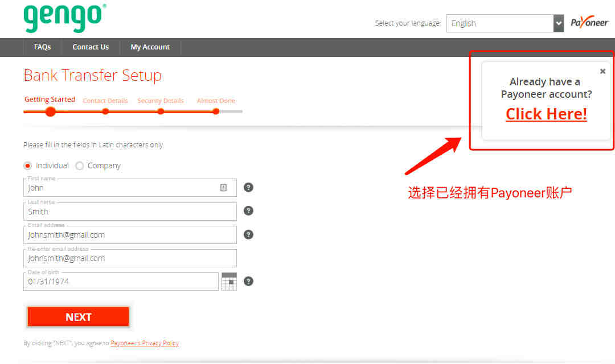Open help icon for First name
Screen dimensions: 615x364
[x=248, y=187]
